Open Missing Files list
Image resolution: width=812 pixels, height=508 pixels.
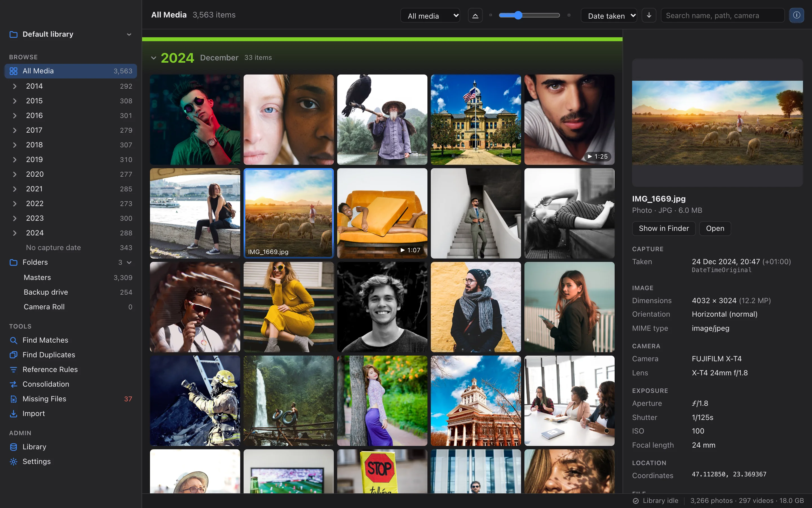71,399
